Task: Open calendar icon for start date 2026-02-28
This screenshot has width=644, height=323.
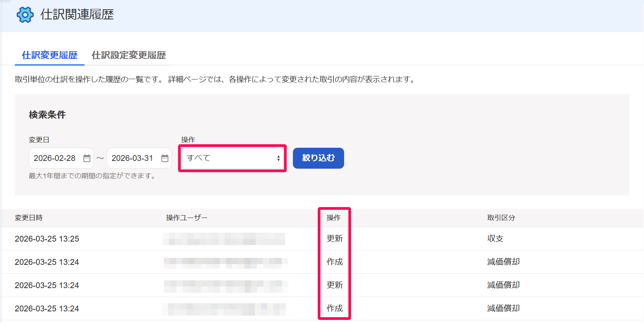Action: [x=87, y=158]
